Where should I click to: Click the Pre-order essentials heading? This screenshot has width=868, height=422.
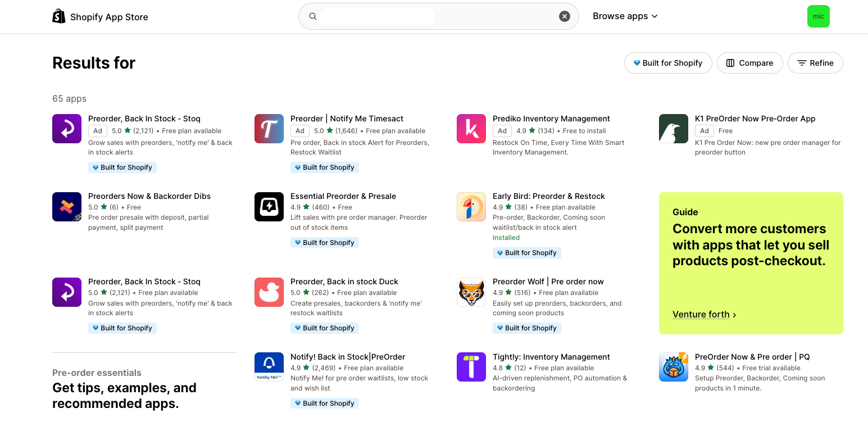tap(97, 373)
